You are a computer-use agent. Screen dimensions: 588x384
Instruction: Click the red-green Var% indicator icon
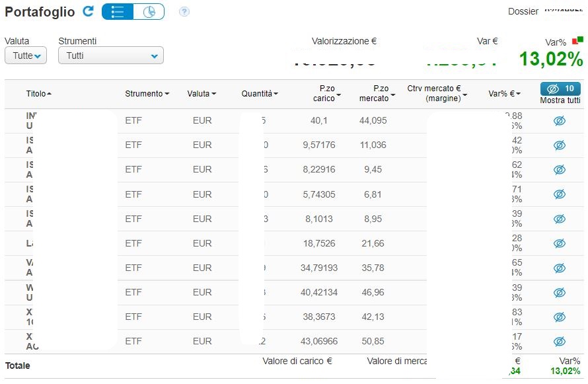(577, 40)
